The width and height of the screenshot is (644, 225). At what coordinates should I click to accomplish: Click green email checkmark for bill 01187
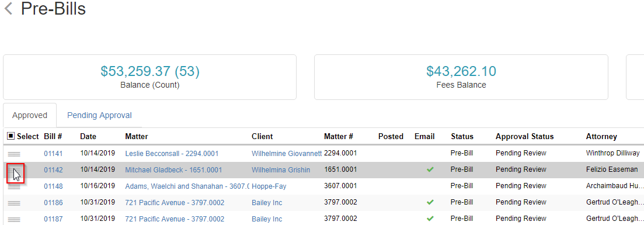click(x=430, y=219)
